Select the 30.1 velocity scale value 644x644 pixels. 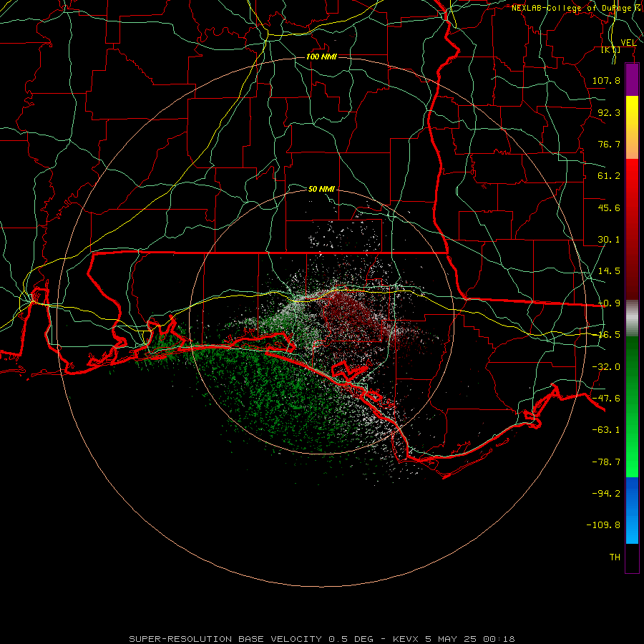click(x=609, y=240)
